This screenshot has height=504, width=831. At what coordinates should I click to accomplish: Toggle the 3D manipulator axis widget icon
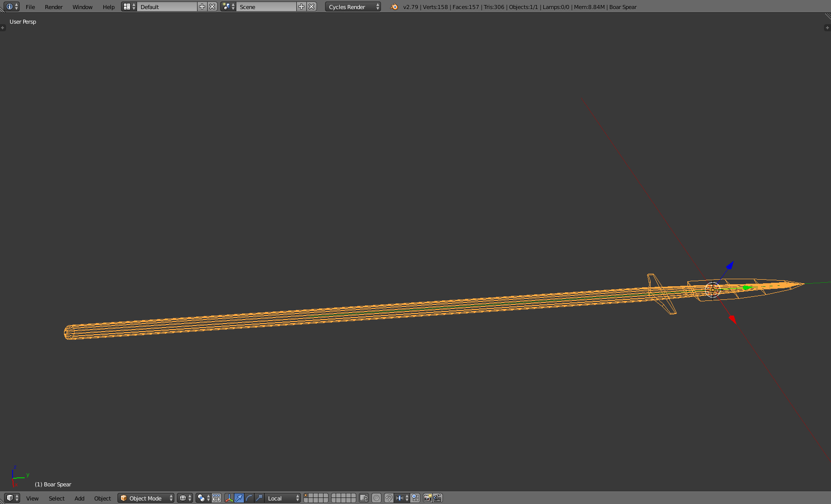(229, 498)
